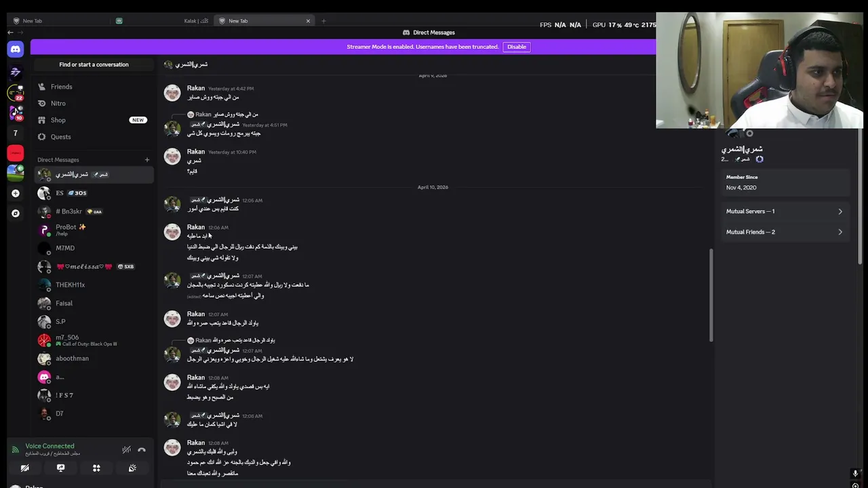Open Shop page
Screen dimensions: 868x488
[x=94, y=120]
